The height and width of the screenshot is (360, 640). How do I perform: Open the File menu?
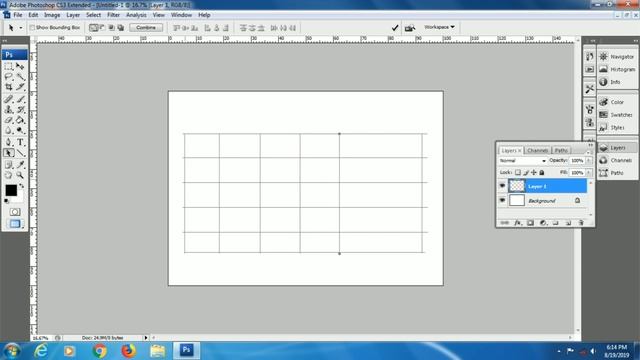click(x=18, y=15)
